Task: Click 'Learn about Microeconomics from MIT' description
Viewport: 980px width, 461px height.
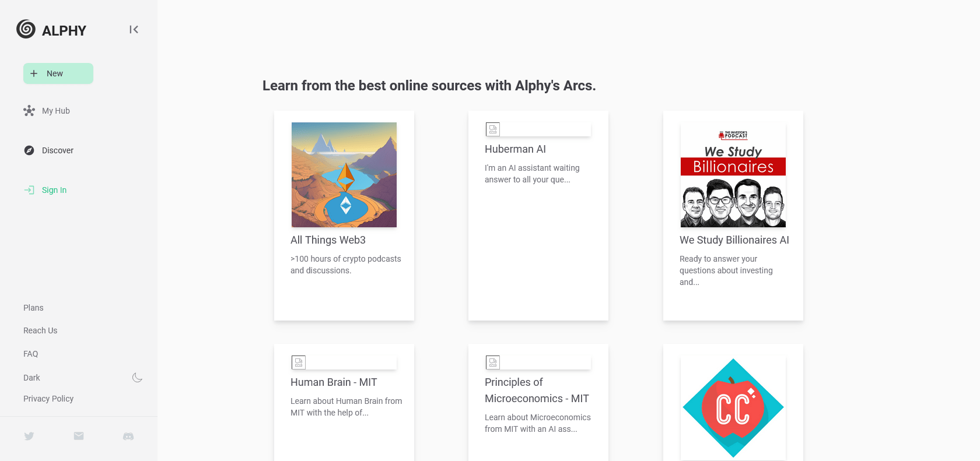Action: (x=538, y=423)
